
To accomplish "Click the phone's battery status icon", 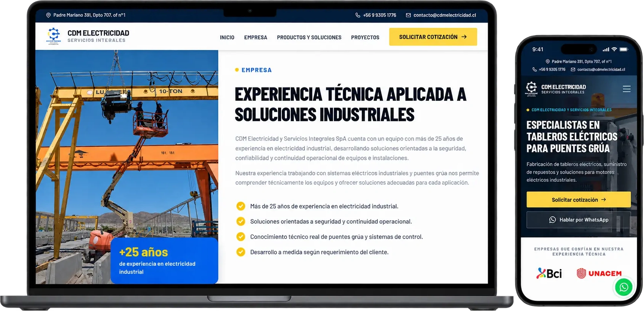I will point(624,49).
